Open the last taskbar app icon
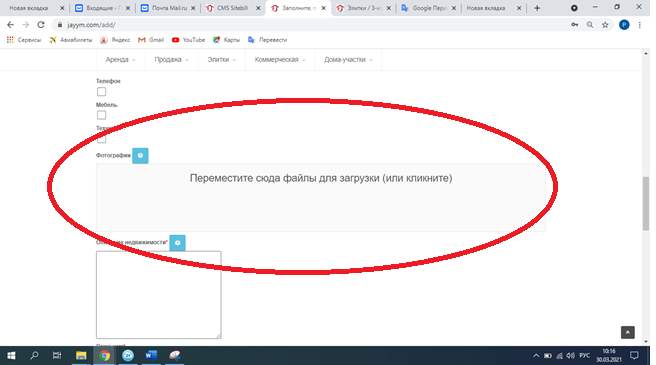This screenshot has width=656, height=365. [175, 356]
